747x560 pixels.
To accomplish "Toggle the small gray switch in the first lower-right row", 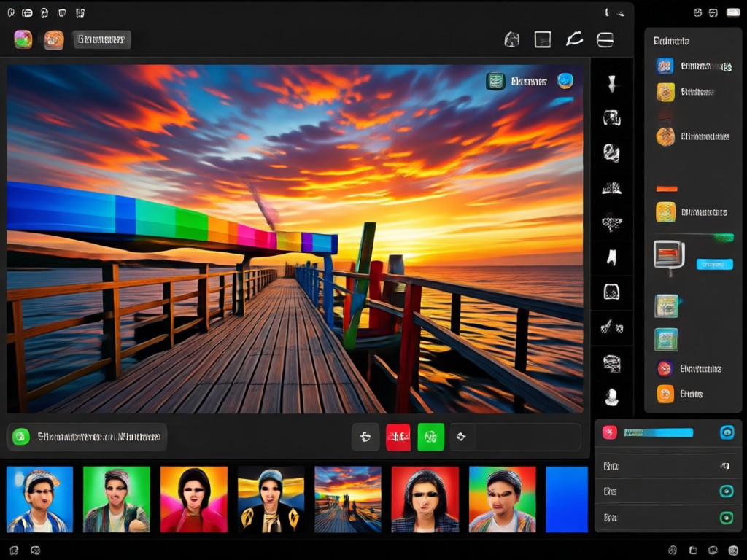I will click(725, 466).
